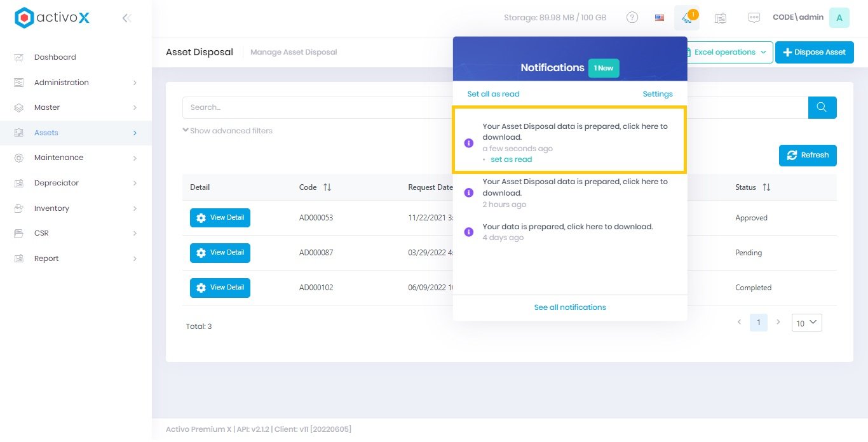The height and width of the screenshot is (442, 868).
Task: Click the US flag language icon
Action: (660, 18)
